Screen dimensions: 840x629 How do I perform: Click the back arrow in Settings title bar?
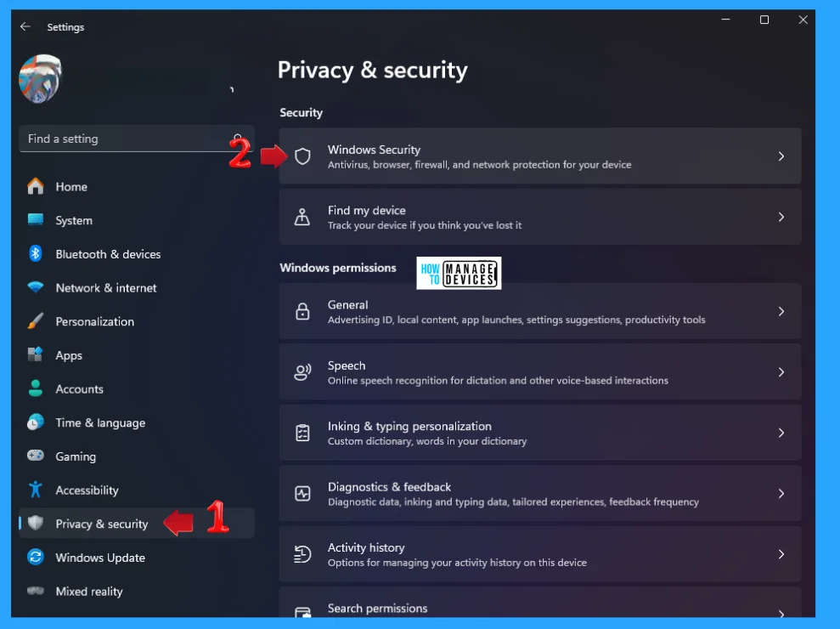click(x=25, y=26)
